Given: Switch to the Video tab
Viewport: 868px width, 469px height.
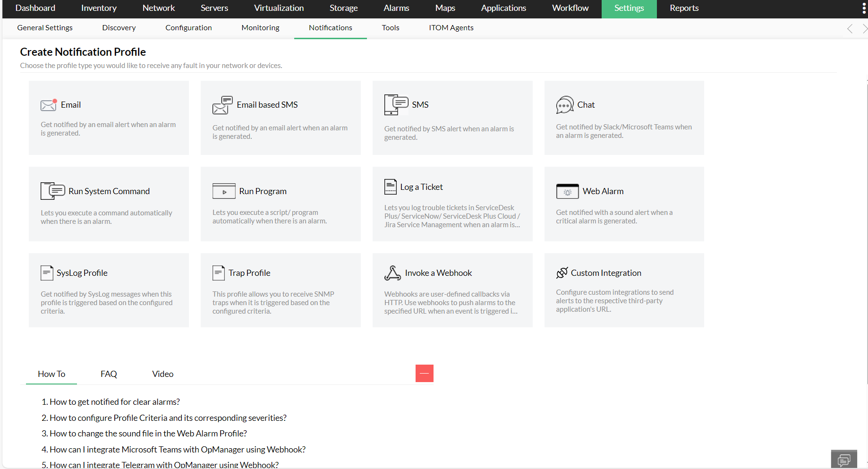Looking at the screenshot, I should click(162, 374).
